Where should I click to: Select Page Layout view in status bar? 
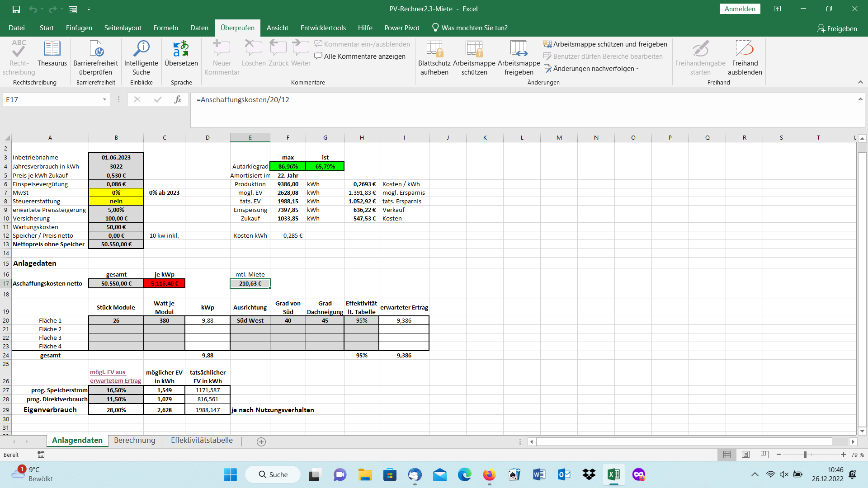(x=746, y=455)
